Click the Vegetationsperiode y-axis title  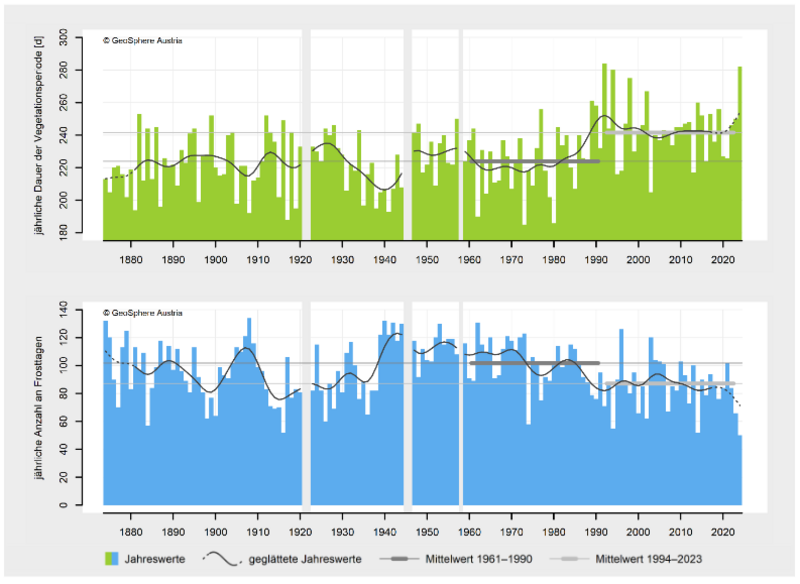click(40, 134)
